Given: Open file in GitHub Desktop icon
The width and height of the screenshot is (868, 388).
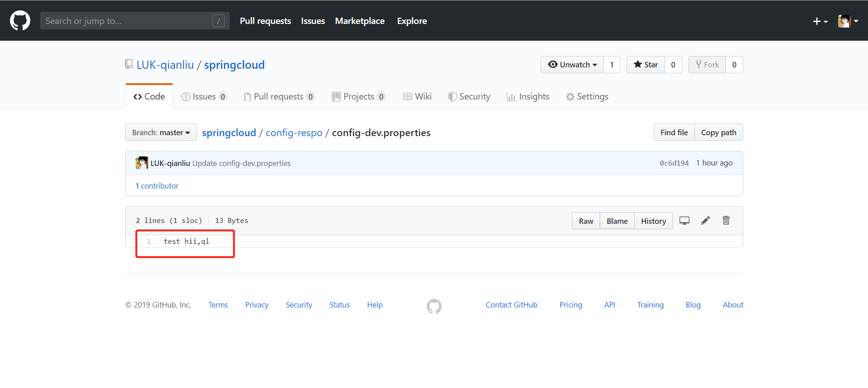Looking at the screenshot, I should coord(684,221).
